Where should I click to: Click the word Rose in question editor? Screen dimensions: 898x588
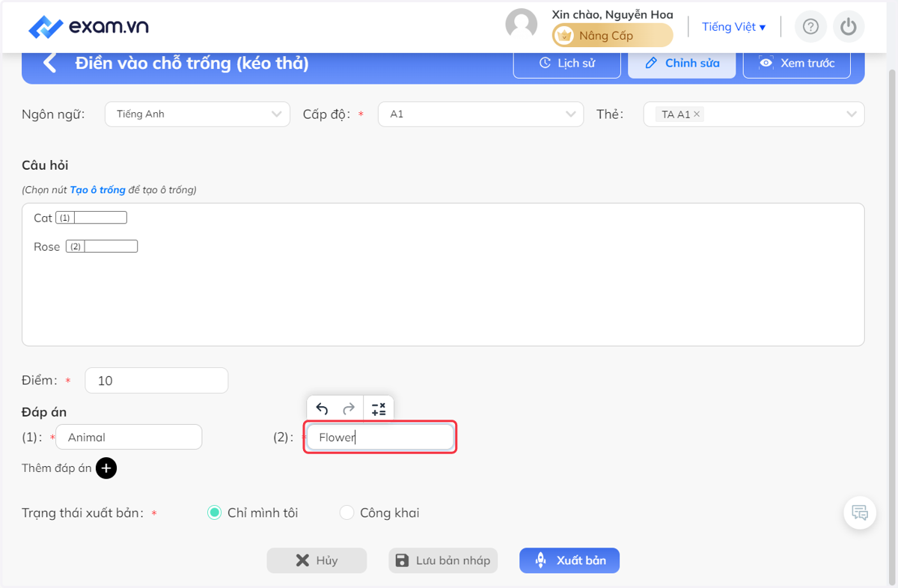(x=46, y=246)
